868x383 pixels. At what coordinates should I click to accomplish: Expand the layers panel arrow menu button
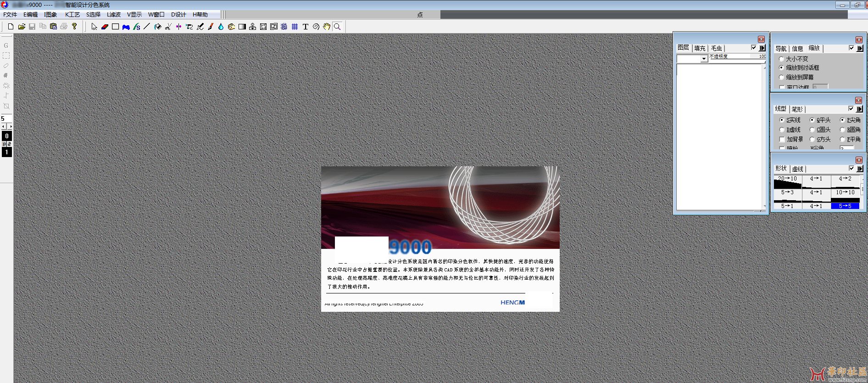pos(762,48)
